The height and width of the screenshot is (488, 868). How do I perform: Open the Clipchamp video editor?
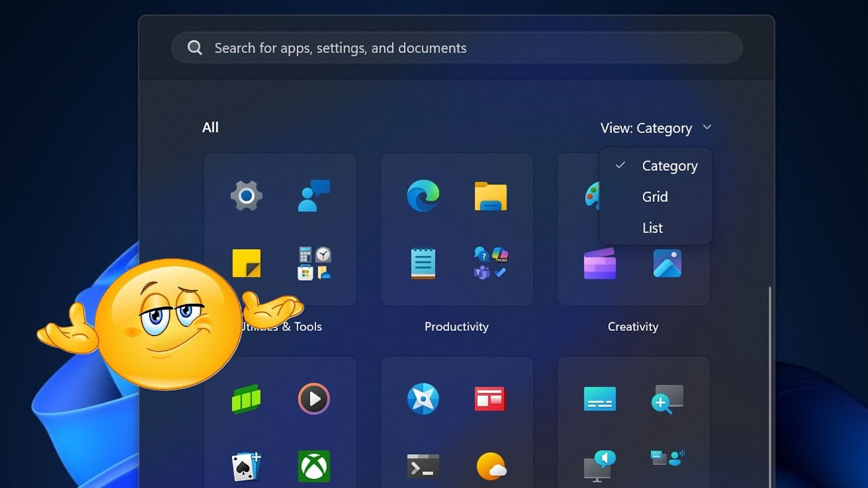click(599, 264)
